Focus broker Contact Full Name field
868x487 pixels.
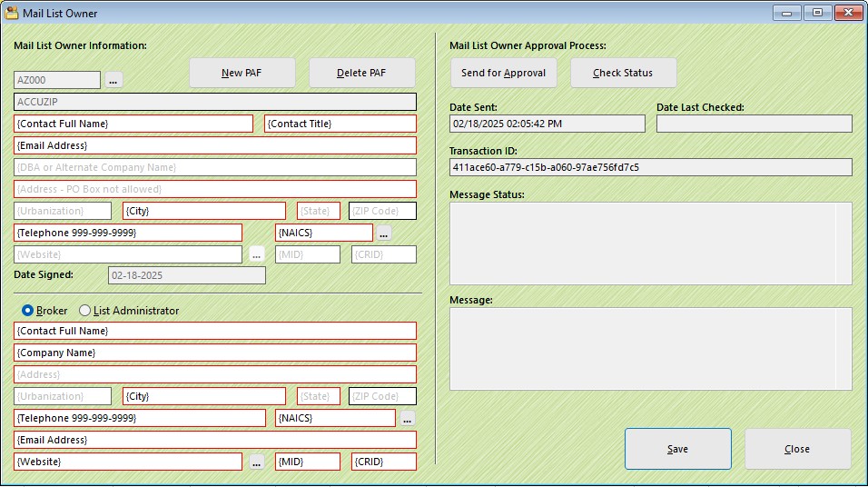[215, 331]
